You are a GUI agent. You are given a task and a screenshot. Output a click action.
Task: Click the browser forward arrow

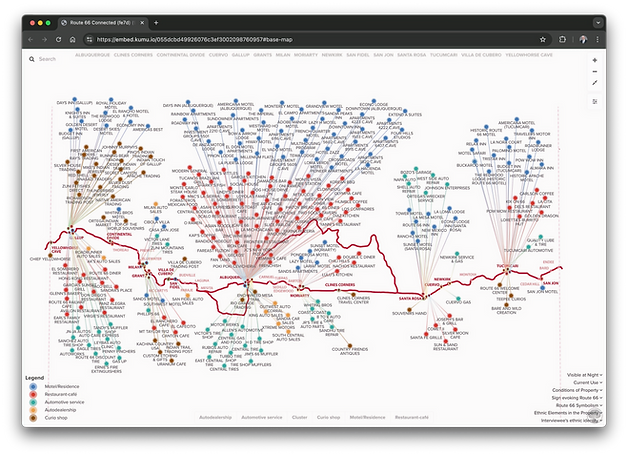pos(44,39)
